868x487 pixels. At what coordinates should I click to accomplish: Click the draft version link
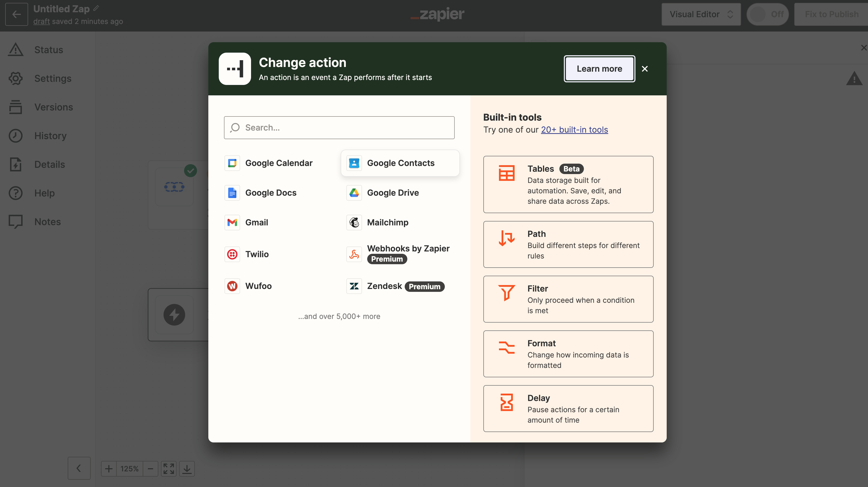tap(41, 21)
